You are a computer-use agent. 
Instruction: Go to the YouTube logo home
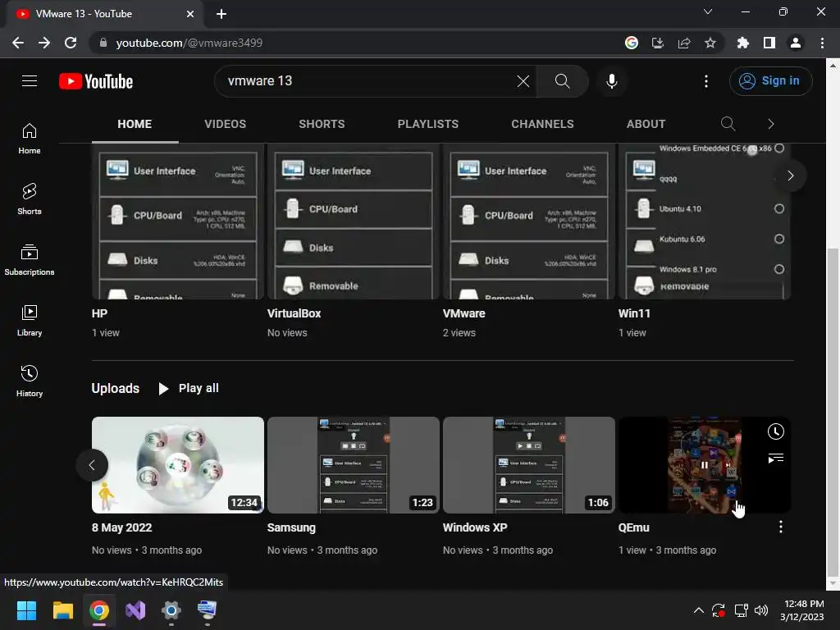point(96,81)
